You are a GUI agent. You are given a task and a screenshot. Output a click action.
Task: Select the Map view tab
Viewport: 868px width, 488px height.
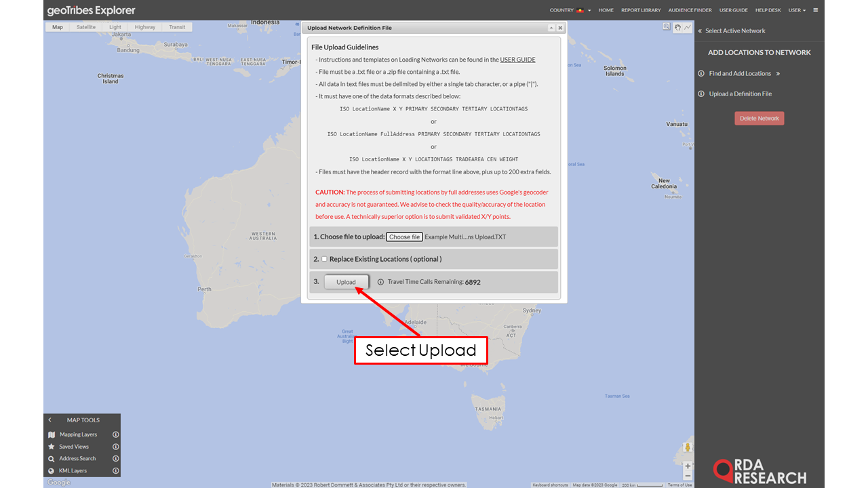click(58, 27)
